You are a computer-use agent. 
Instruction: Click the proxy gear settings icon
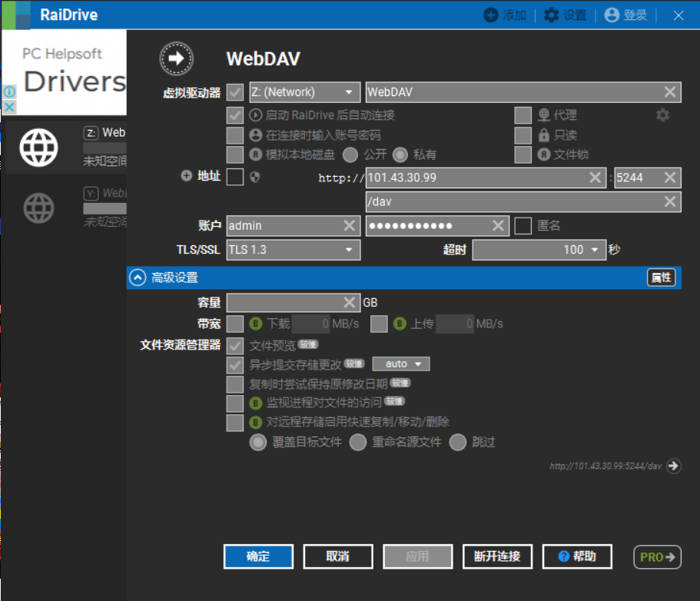point(662,115)
